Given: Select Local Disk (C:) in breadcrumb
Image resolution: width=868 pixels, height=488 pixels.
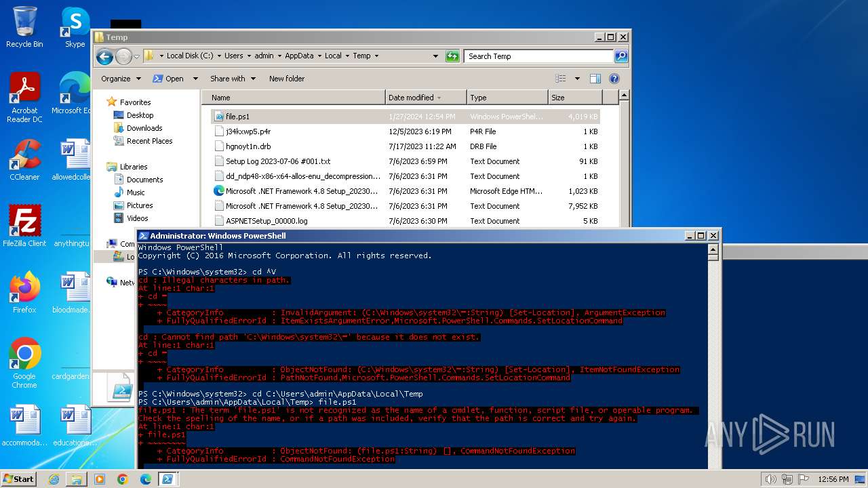Looking at the screenshot, I should 190,56.
